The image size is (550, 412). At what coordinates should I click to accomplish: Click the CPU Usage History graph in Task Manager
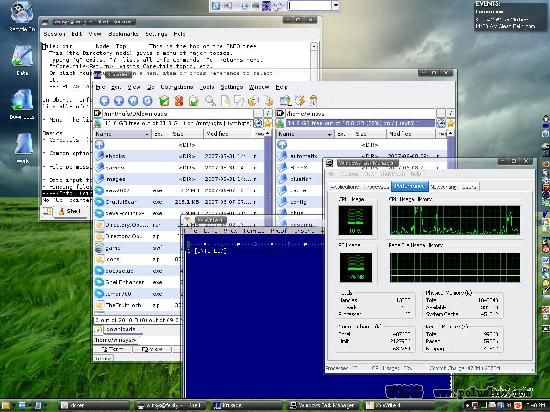(x=455, y=220)
